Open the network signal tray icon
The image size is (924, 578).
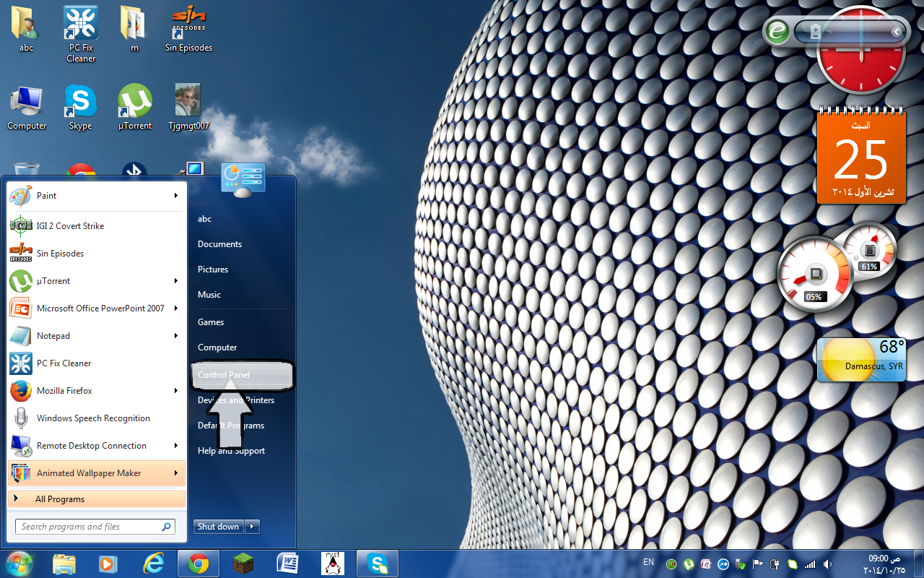tap(810, 564)
